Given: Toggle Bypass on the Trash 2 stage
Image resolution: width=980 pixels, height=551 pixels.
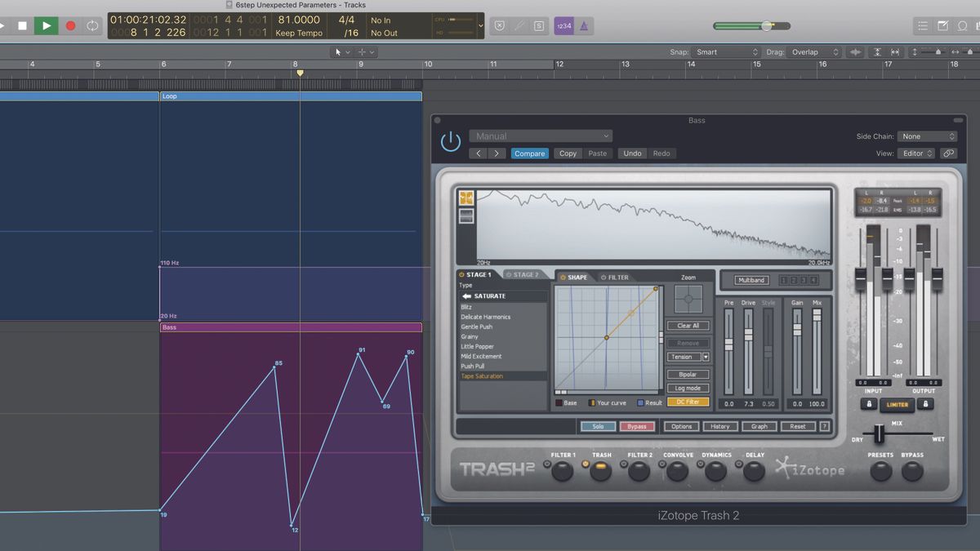Looking at the screenshot, I should [638, 426].
